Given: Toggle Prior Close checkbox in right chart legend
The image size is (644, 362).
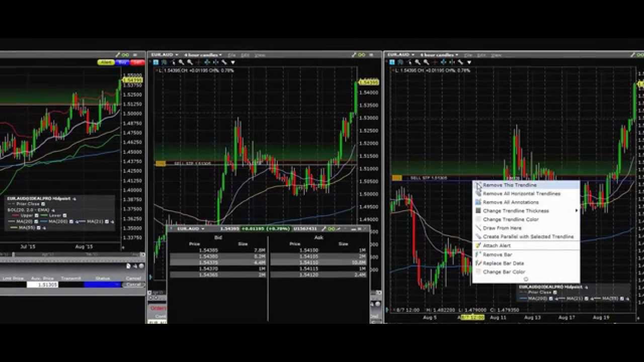Looking at the screenshot, I should coord(555,293).
